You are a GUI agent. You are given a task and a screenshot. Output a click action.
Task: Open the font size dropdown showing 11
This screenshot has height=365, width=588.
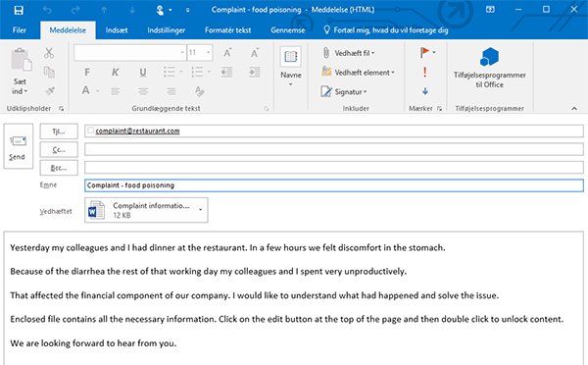point(200,53)
